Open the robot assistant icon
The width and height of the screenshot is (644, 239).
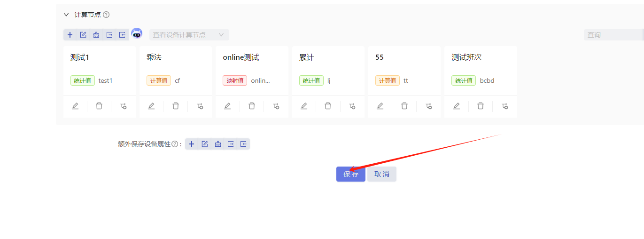[x=137, y=33]
